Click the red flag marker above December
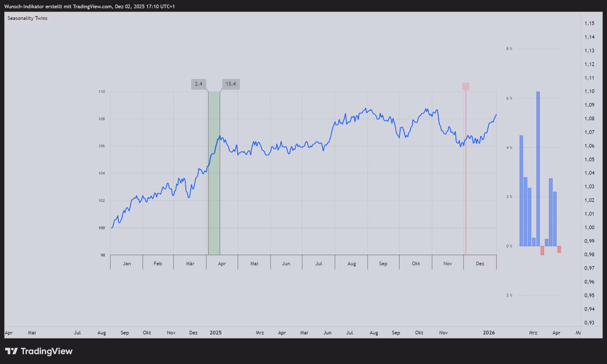Viewport: 607px width, 364px height. [x=466, y=86]
